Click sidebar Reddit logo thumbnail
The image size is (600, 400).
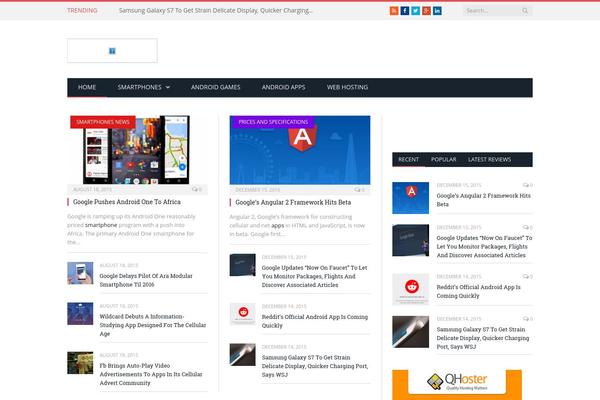coord(411,289)
